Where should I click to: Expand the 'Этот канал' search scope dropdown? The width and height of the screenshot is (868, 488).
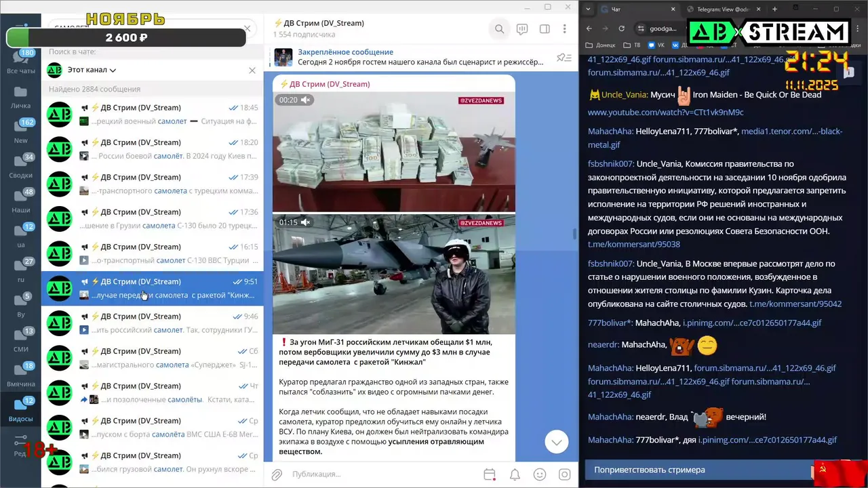92,70
